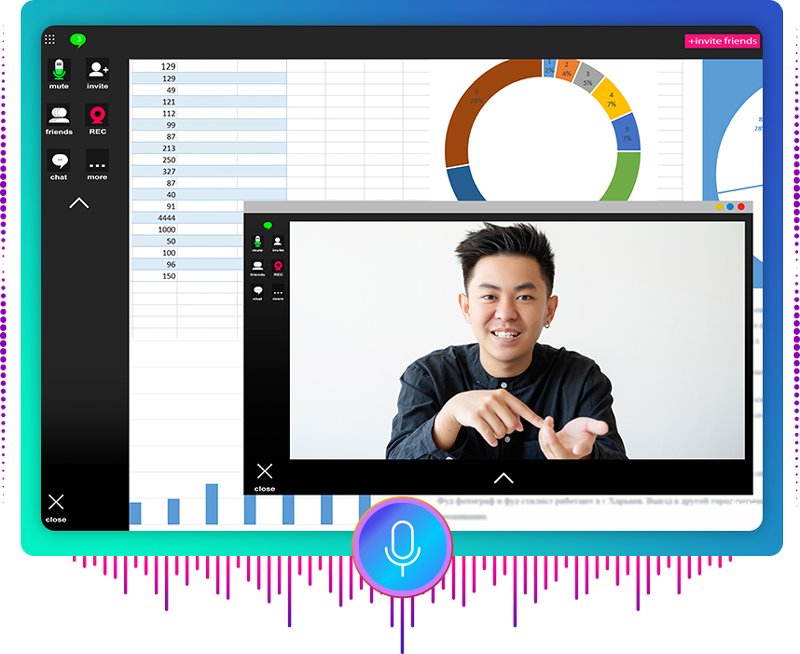Screen dimensions: 800x654
Task: Mute the microphone in the main sidebar
Action: (59, 70)
